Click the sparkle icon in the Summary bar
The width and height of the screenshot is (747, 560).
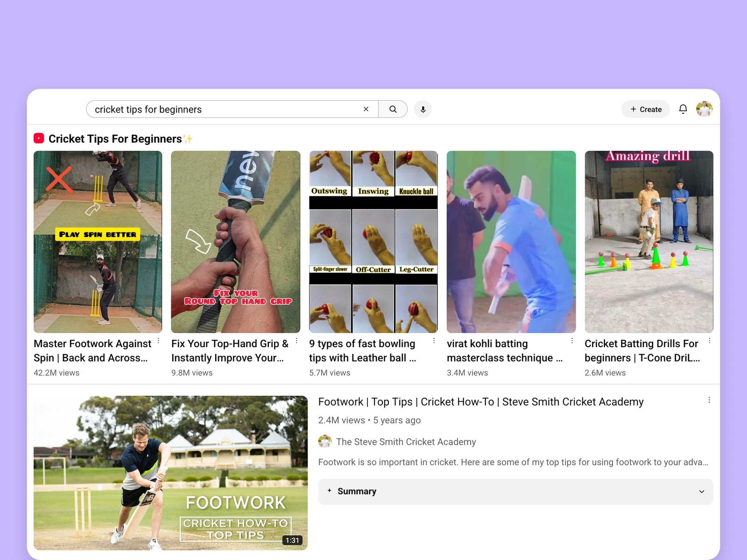pyautogui.click(x=329, y=490)
